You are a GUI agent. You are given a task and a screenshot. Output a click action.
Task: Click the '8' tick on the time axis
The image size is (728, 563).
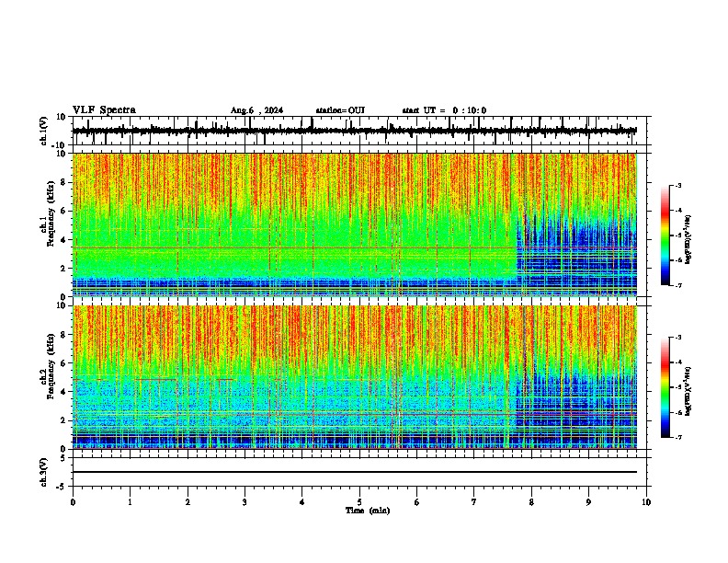pyautogui.click(x=531, y=502)
